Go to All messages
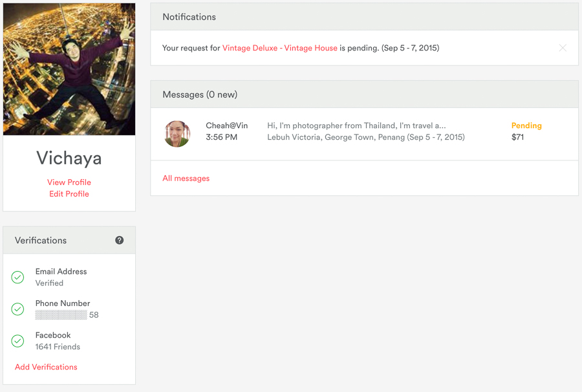 click(186, 178)
